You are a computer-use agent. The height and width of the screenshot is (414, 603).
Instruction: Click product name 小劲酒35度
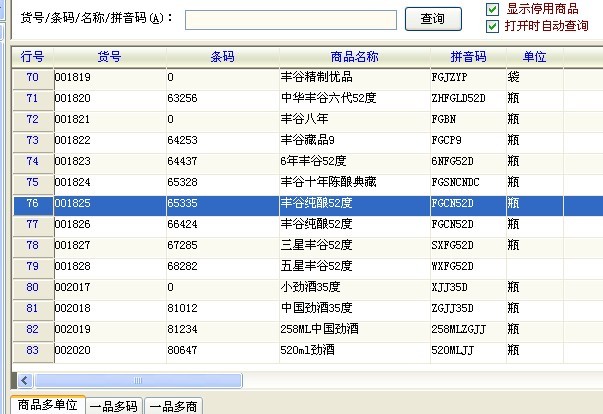tap(310, 287)
